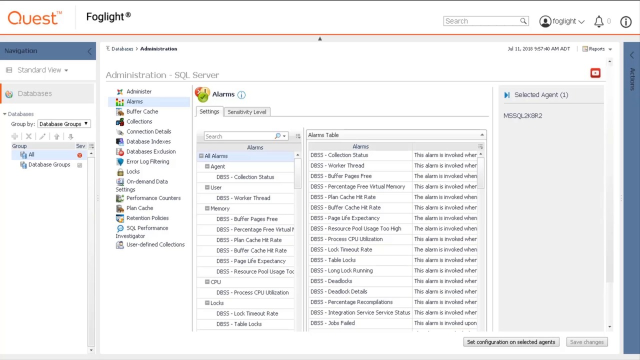Screen dimensions: 640x360
Task: Open the User-defined Collections icon
Action: pyautogui.click(x=120, y=245)
